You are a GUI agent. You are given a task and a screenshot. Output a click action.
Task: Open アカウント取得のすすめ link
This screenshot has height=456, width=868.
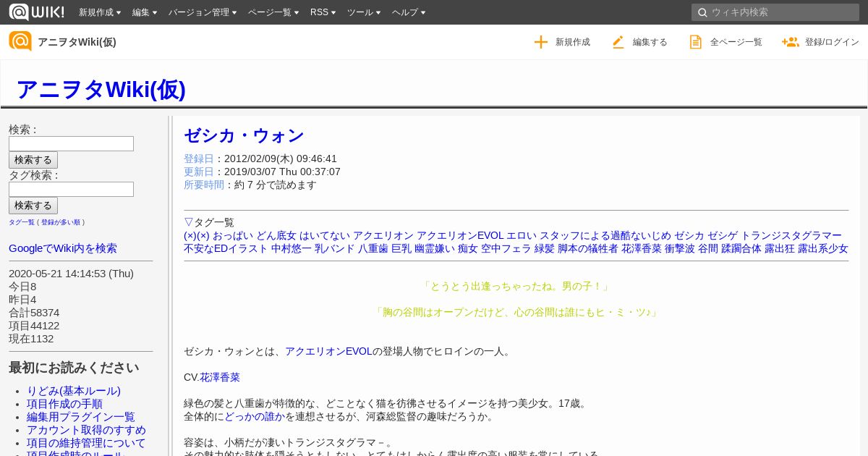click(x=86, y=430)
